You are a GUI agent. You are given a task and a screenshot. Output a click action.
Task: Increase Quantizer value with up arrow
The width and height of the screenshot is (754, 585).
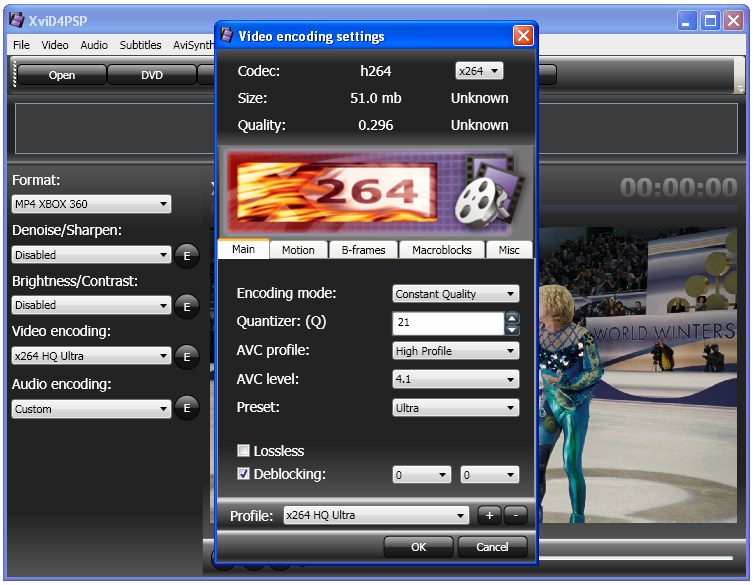click(x=512, y=318)
